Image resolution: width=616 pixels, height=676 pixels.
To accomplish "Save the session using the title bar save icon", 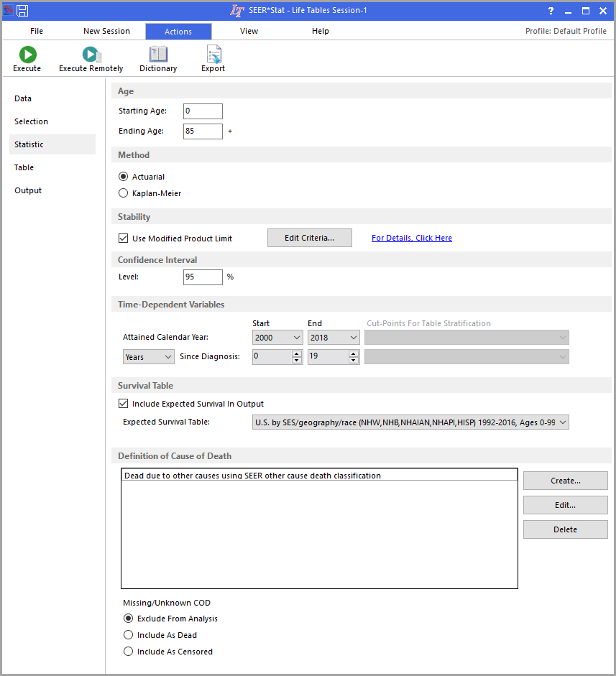I will [22, 10].
